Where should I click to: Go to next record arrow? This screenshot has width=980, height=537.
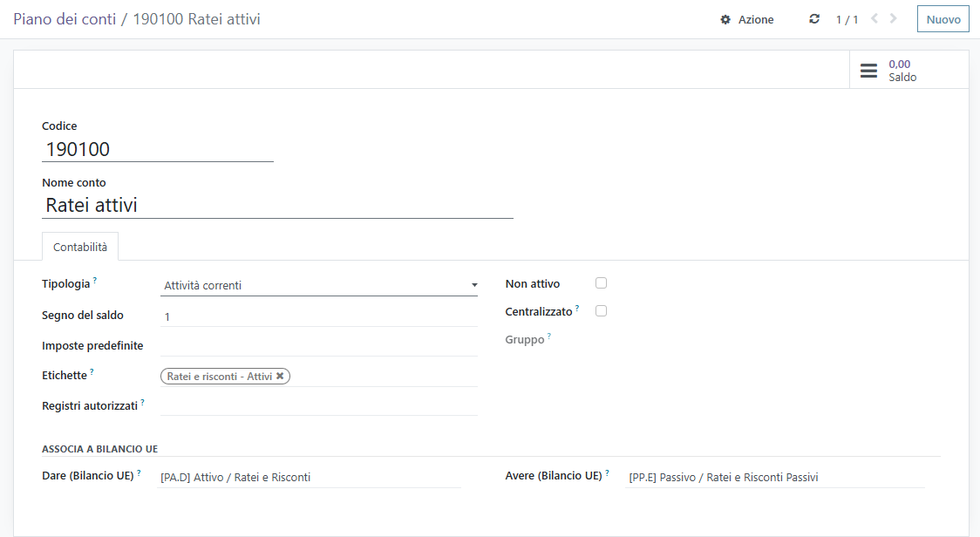point(894,19)
